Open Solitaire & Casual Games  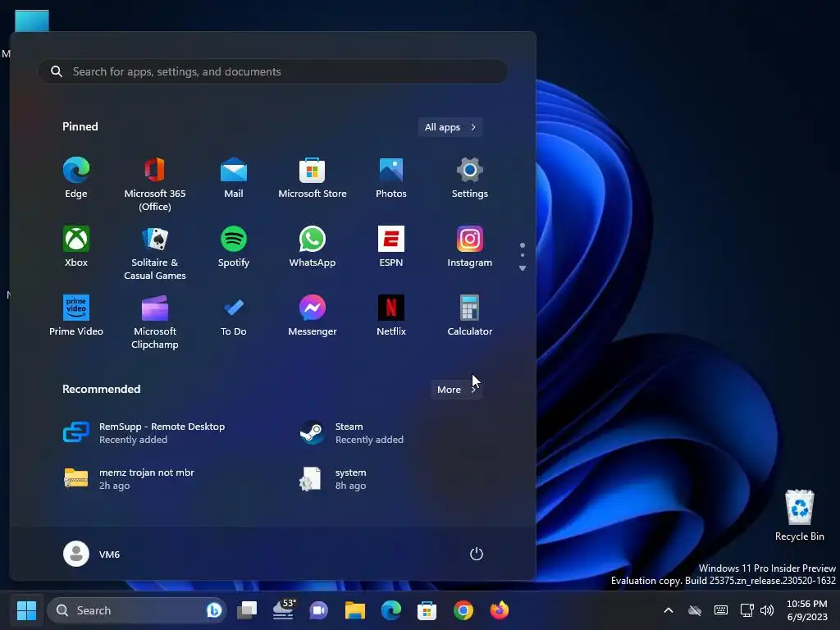point(155,253)
